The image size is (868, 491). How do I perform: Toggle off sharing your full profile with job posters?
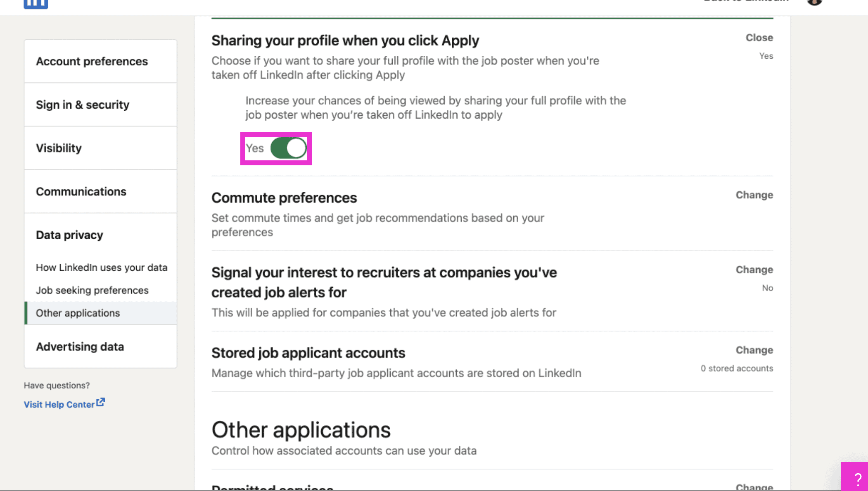288,148
